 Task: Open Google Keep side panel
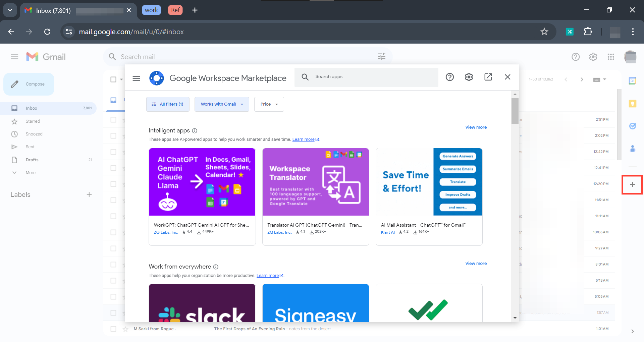click(633, 104)
